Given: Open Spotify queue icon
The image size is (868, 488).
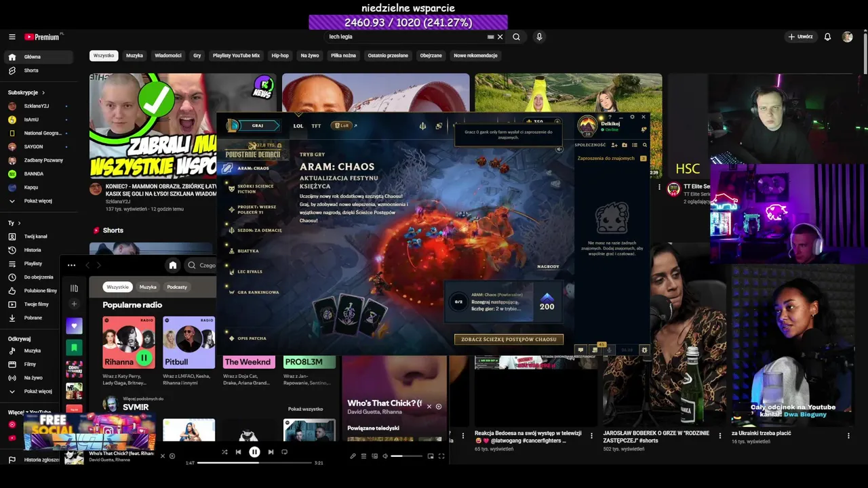Looking at the screenshot, I should click(x=363, y=456).
